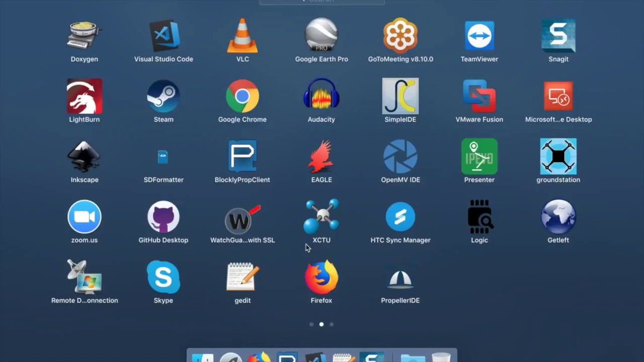Open gedit in Launchpad grid
This screenshot has height=362, width=644.
pyautogui.click(x=243, y=277)
